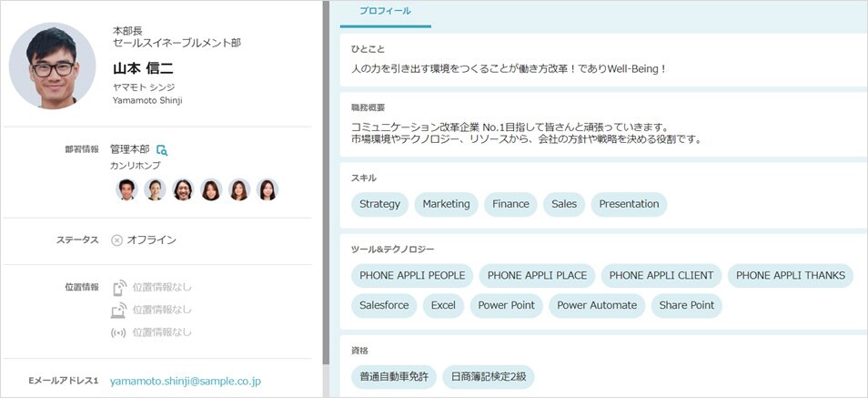Open the department search icon beside 管理本部
This screenshot has height=398, width=868.
coord(162,149)
